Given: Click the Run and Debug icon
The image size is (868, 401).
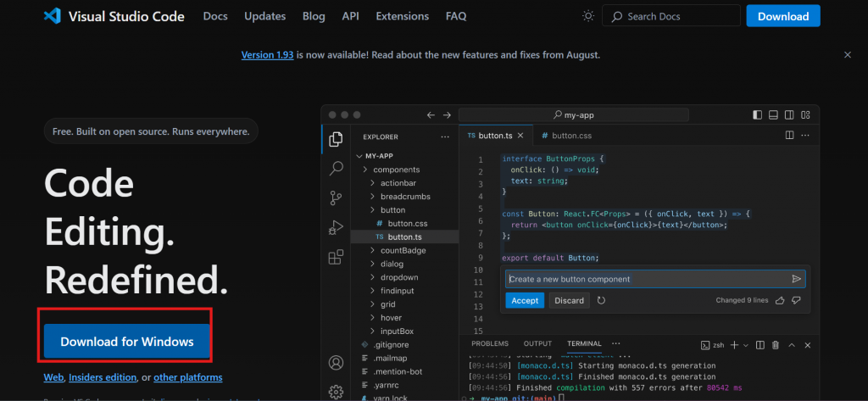Looking at the screenshot, I should (x=336, y=228).
